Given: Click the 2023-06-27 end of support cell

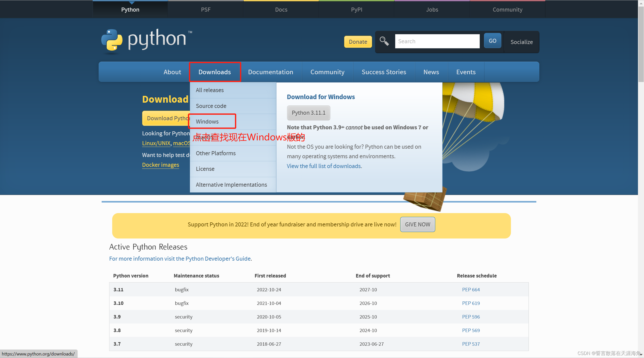Looking at the screenshot, I should [372, 344].
